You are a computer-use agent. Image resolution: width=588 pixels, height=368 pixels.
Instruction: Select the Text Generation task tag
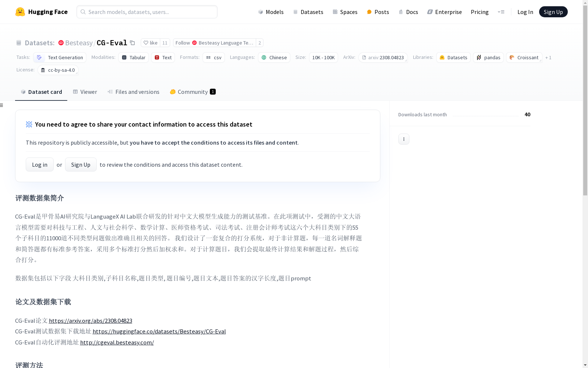pyautogui.click(x=60, y=57)
